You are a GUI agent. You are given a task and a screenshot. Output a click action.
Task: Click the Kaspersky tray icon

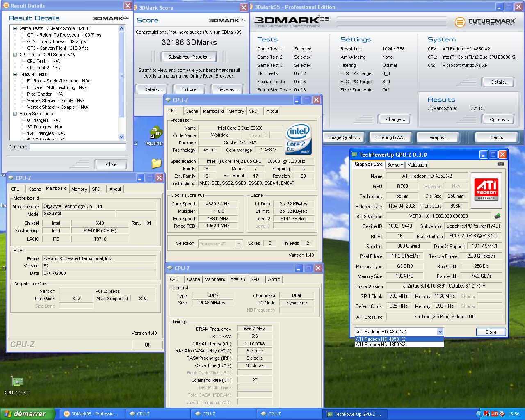[487, 414]
